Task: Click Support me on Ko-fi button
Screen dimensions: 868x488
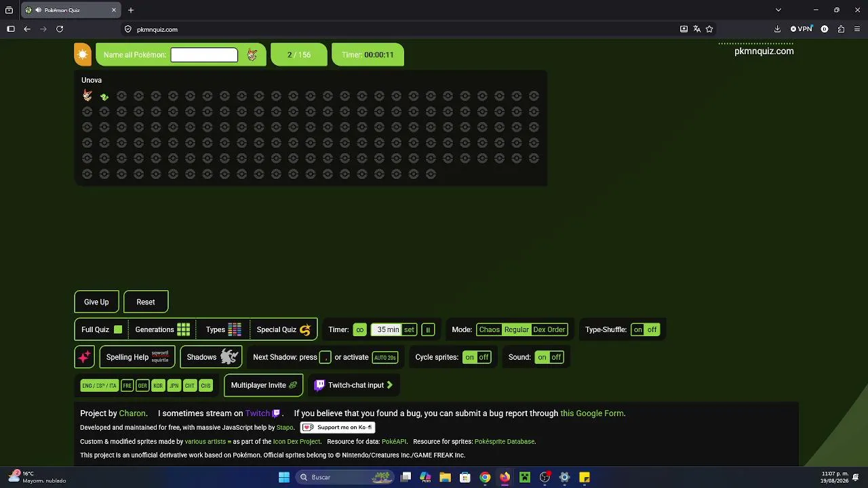Action: pyautogui.click(x=338, y=428)
